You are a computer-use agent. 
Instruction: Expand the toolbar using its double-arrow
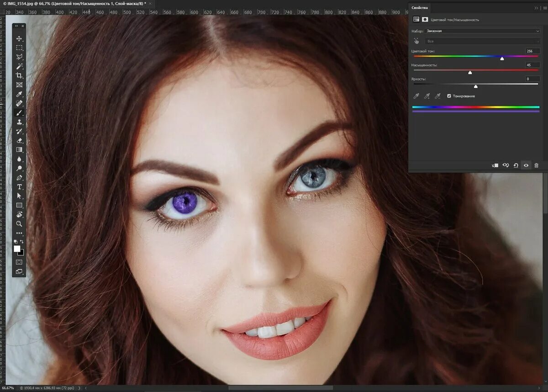(16, 26)
